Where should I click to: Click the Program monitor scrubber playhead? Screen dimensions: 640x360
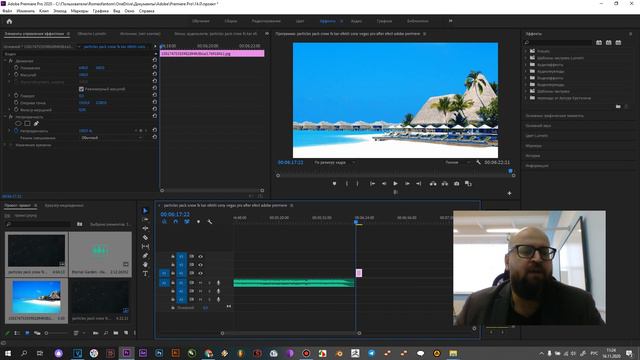tap(511, 171)
